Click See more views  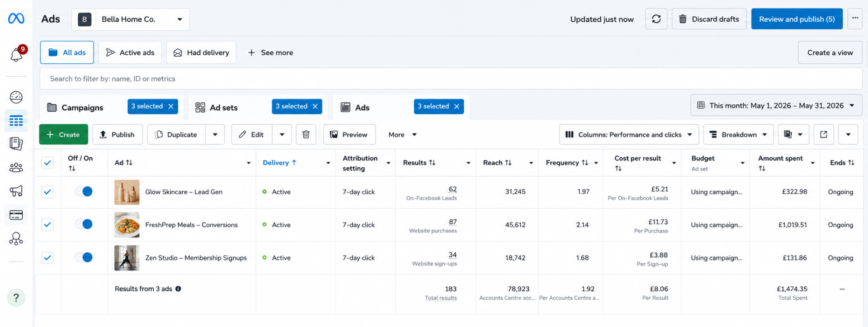270,52
